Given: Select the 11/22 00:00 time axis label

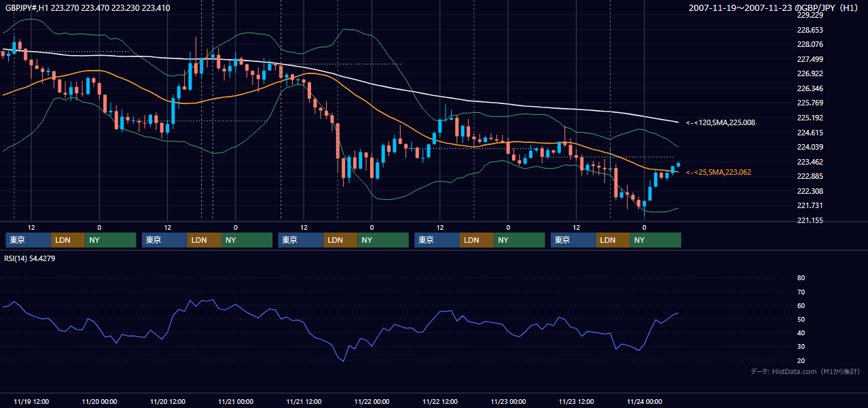Looking at the screenshot, I should point(372,401).
